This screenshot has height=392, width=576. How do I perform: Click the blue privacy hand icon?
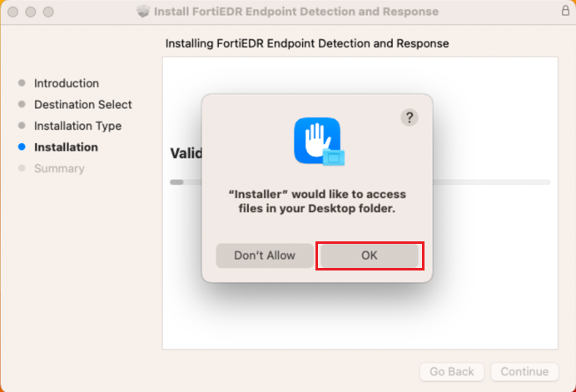(x=317, y=141)
